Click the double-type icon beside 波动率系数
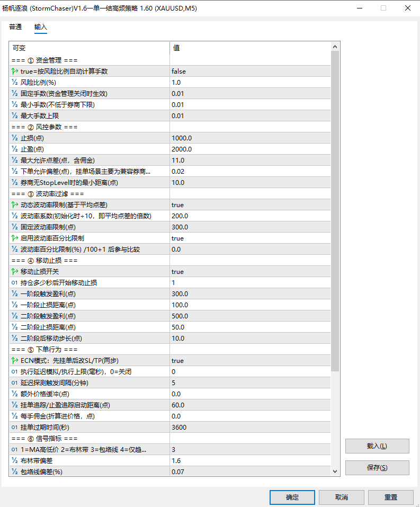The width and height of the screenshot is (420, 507). point(14,216)
